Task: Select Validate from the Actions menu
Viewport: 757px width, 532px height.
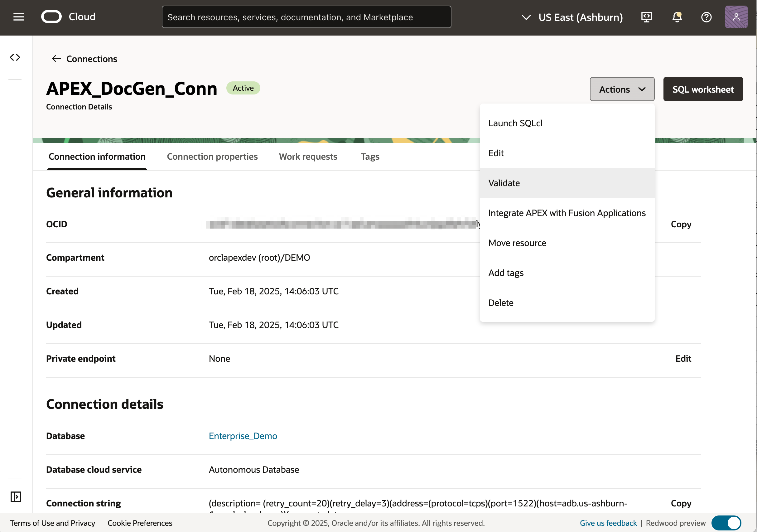Action: tap(504, 183)
